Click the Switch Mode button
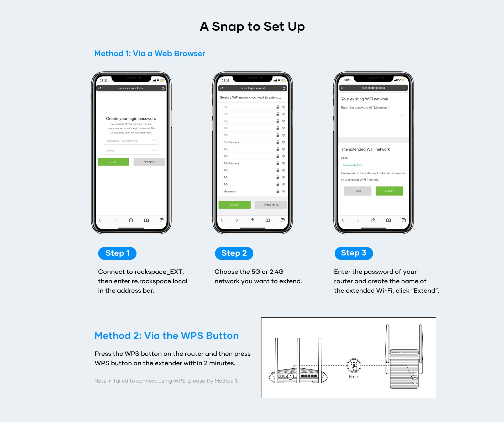This screenshot has width=504, height=422. coord(271,205)
